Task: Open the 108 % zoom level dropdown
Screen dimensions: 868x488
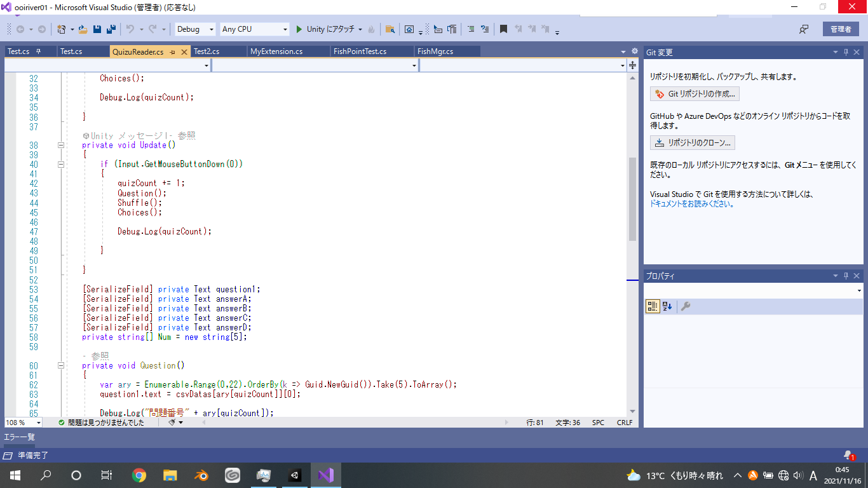Action: 38,423
